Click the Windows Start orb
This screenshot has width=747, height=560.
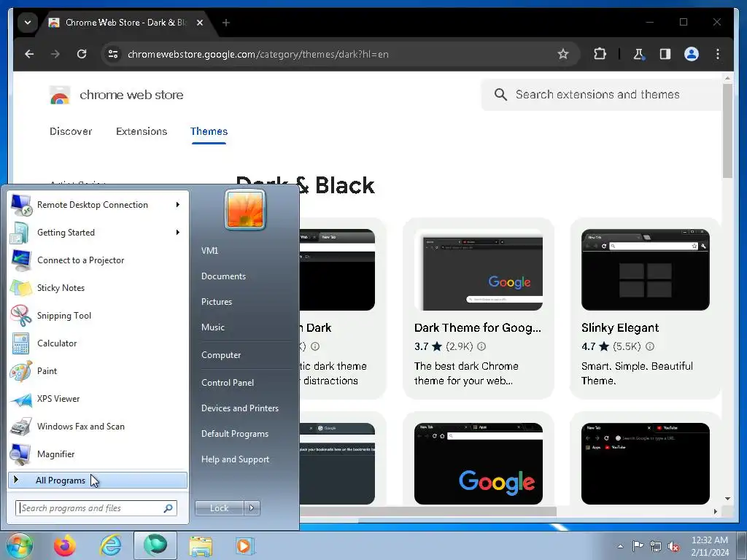[19, 545]
